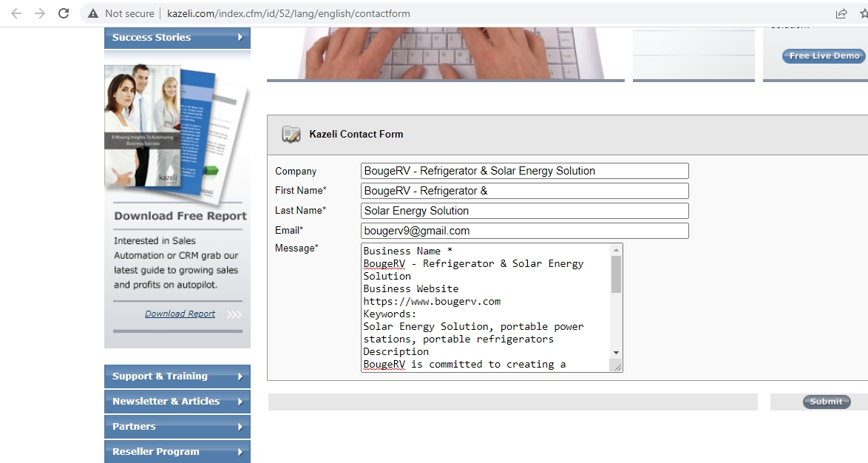Focus the Email input field
The width and height of the screenshot is (868, 463).
(x=524, y=231)
